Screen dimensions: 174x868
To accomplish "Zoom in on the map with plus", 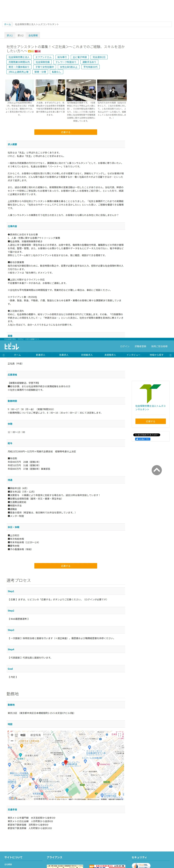I will 12,735.
